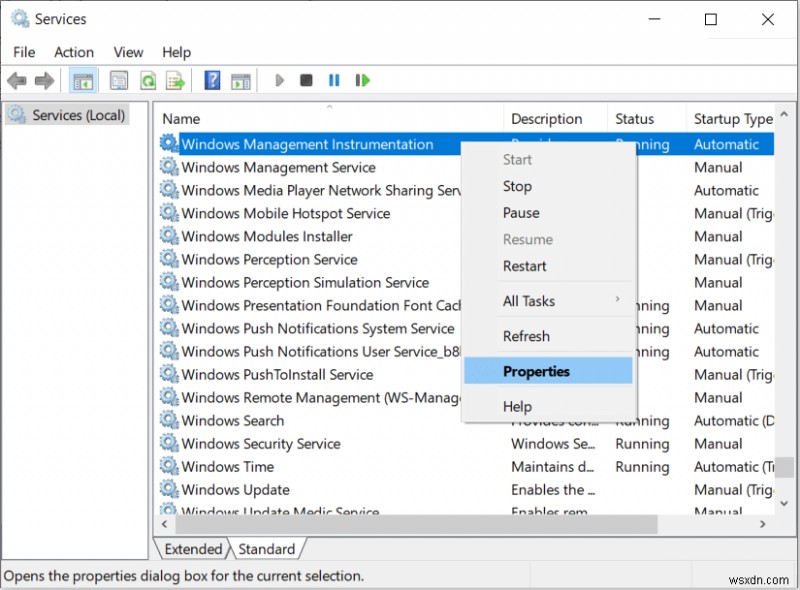The height and width of the screenshot is (590, 800).
Task: Switch to the Standard tab
Action: (x=266, y=549)
